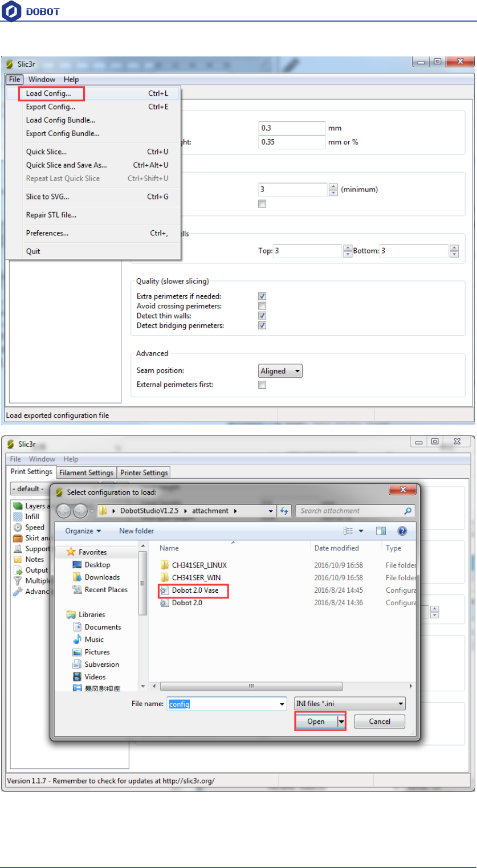Expand the File name history dropdown arrow

(282, 704)
